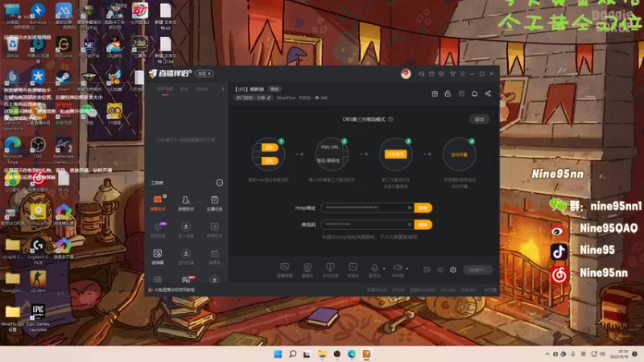Open the 主播任务 tool icon
The width and height of the screenshot is (644, 362).
(214, 203)
